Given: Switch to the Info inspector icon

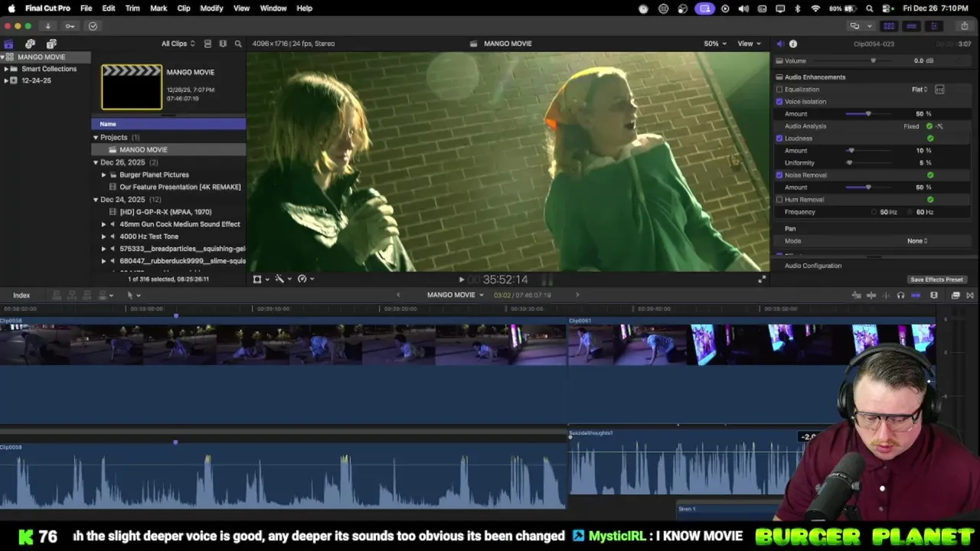Looking at the screenshot, I should click(x=793, y=44).
